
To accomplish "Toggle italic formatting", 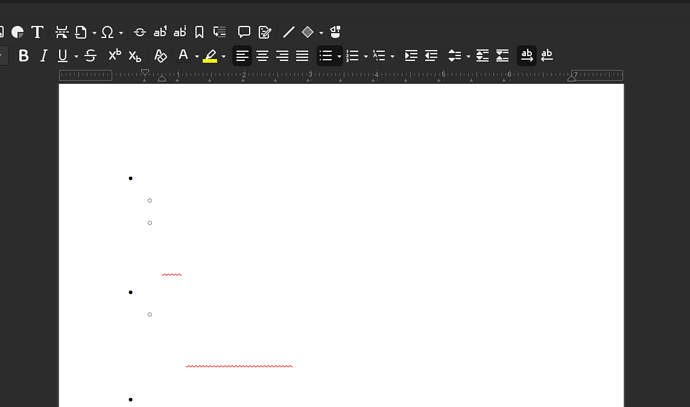I will pyautogui.click(x=43, y=56).
